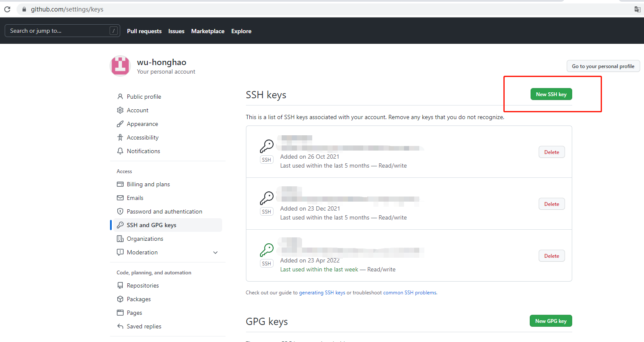The width and height of the screenshot is (644, 342).
Task: Click the Saved replies arrow icon
Action: [120, 326]
